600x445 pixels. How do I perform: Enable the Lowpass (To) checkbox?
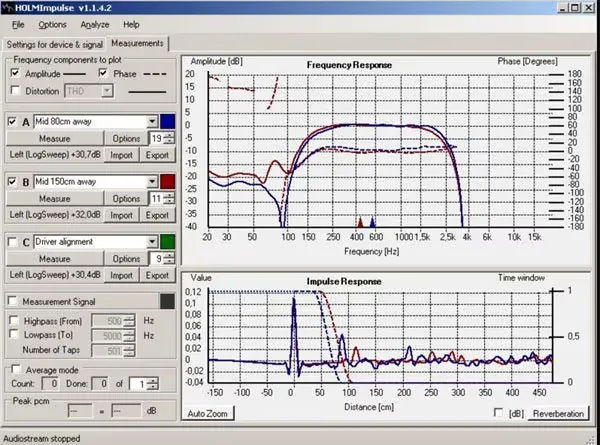(x=14, y=334)
